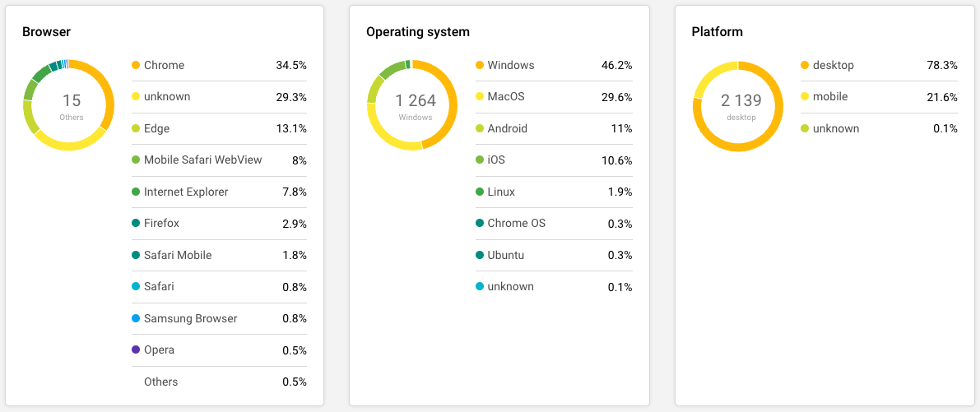Click the orange Chrome legend dot
Screen dimensions: 980x412
click(136, 65)
